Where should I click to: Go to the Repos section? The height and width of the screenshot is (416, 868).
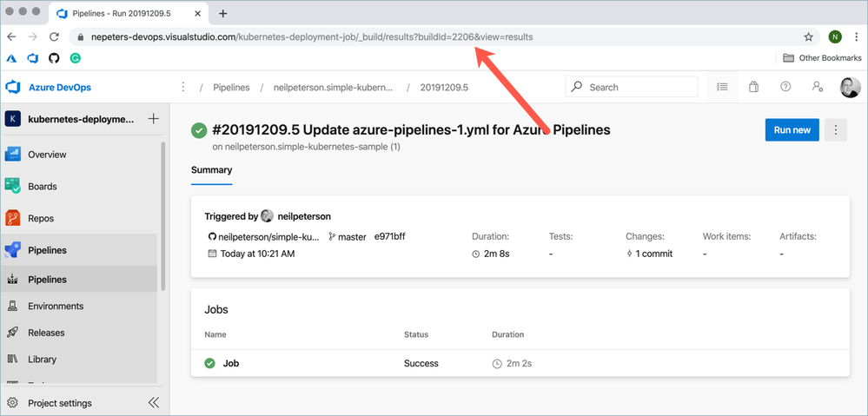42,218
